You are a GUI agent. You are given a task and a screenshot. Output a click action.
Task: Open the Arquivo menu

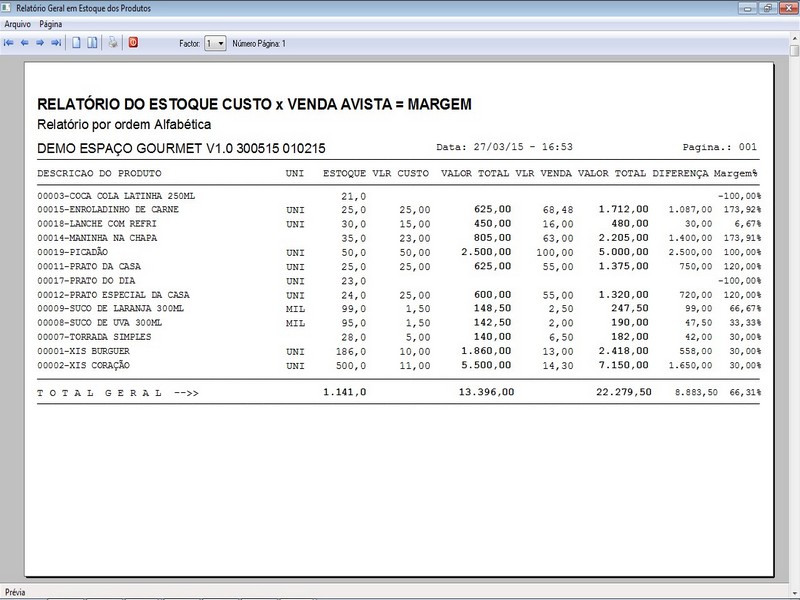click(17, 24)
